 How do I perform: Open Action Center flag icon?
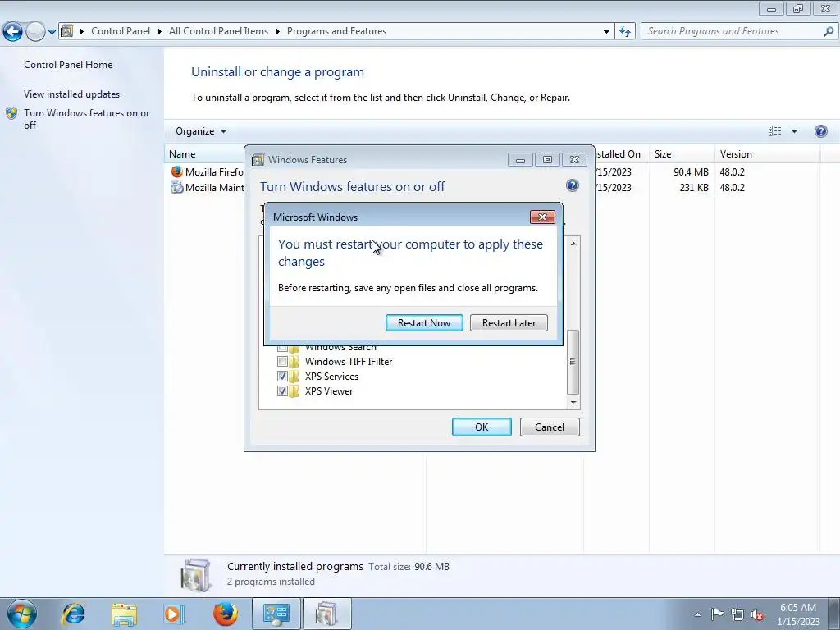click(x=717, y=614)
